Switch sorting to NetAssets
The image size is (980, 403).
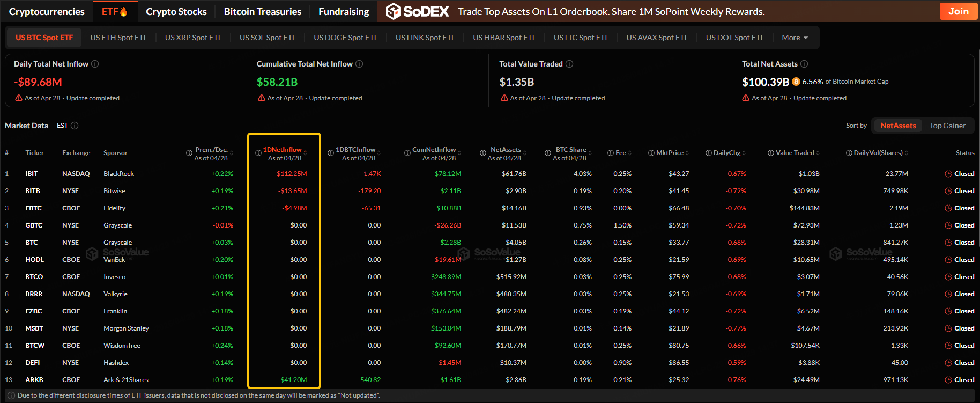(898, 126)
